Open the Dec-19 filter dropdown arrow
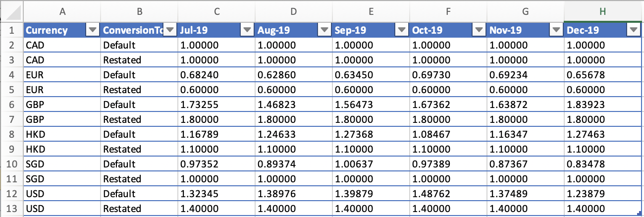Image resolution: width=644 pixels, height=217 pixels. coord(634,31)
